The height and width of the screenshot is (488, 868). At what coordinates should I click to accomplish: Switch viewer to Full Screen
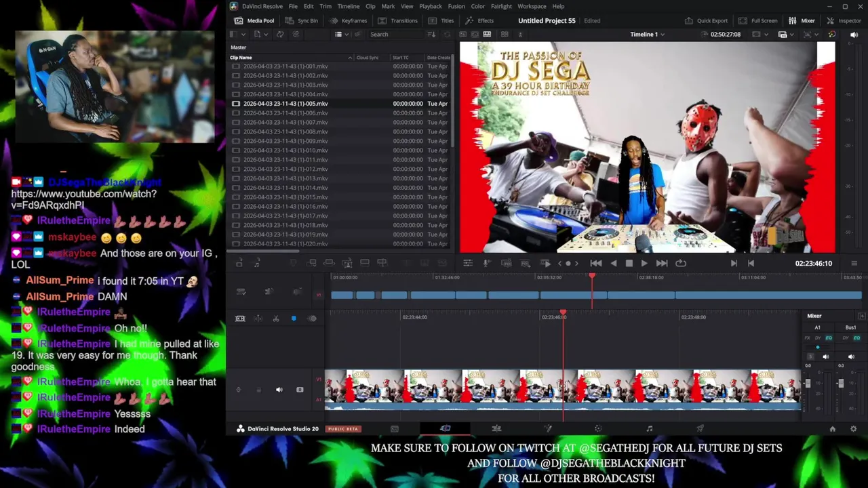757,20
